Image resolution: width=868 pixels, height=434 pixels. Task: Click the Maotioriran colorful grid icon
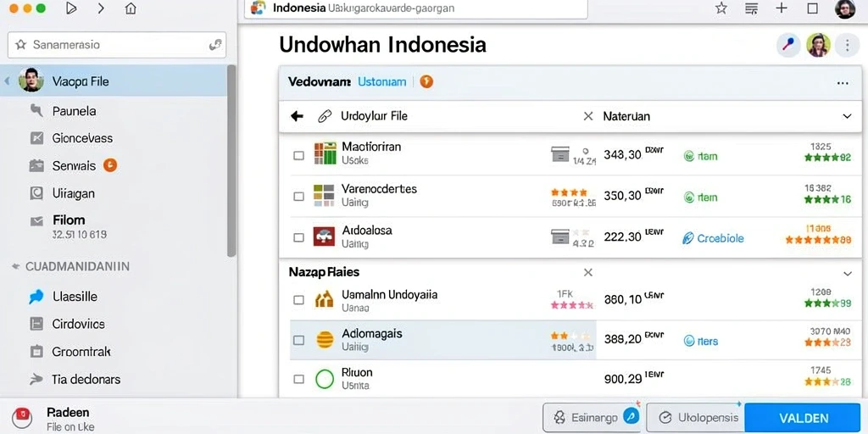tap(325, 153)
